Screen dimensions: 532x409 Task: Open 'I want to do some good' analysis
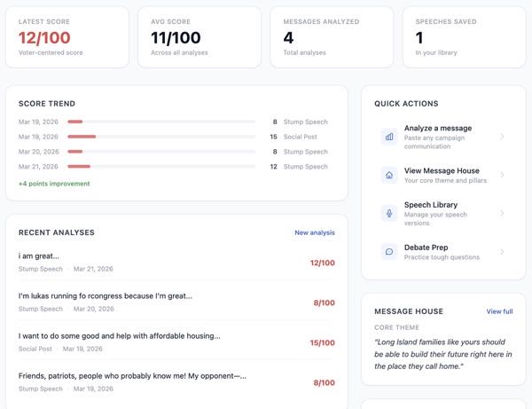tap(176, 342)
